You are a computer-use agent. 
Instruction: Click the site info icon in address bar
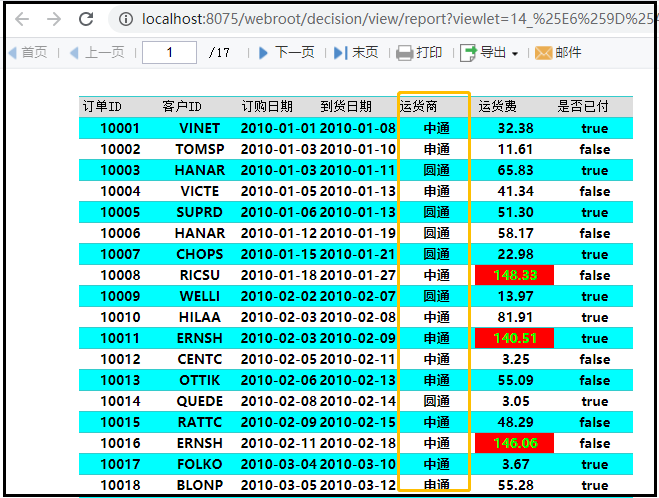pyautogui.click(x=125, y=19)
